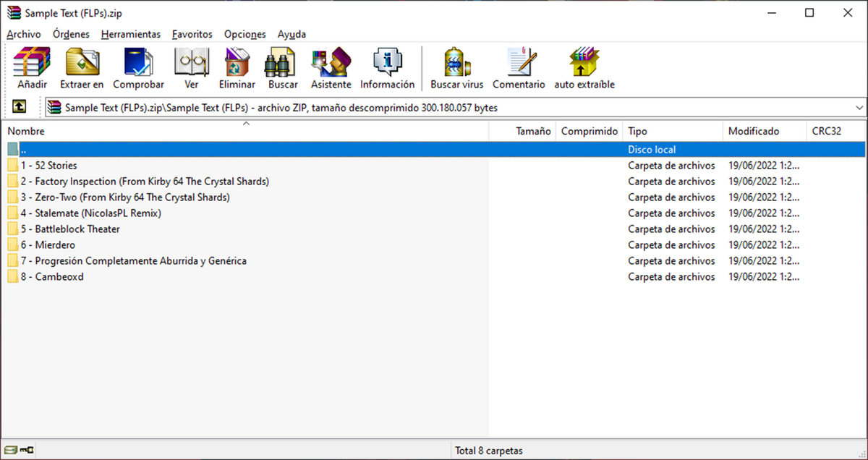
Task: Click the Extraer en toolbar icon
Action: (82, 68)
